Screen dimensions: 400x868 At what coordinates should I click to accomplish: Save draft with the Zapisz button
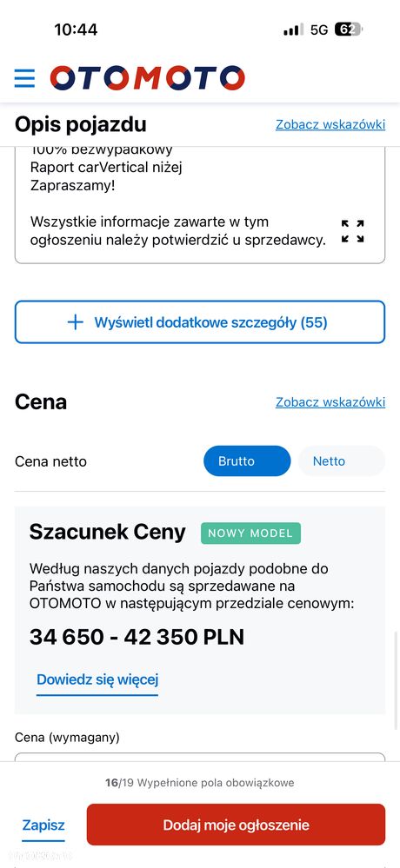pyautogui.click(x=43, y=825)
